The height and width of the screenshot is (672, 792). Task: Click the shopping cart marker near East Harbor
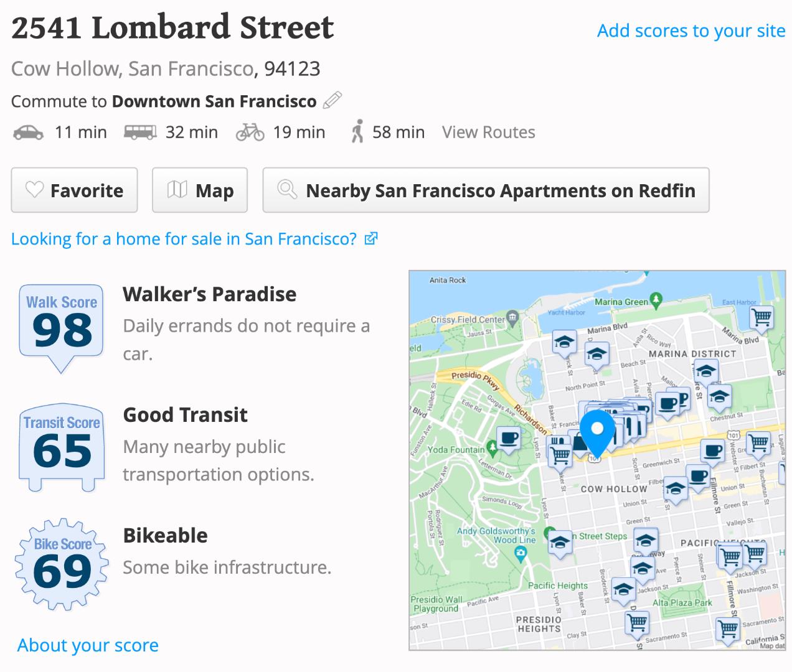(761, 317)
